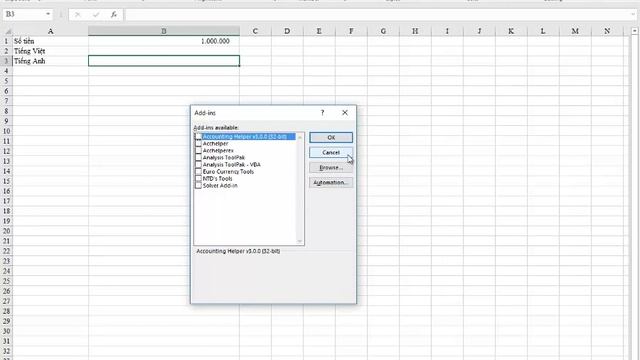Check the Accounting Helper v3.0.0 add-in checkbox

(x=198, y=137)
